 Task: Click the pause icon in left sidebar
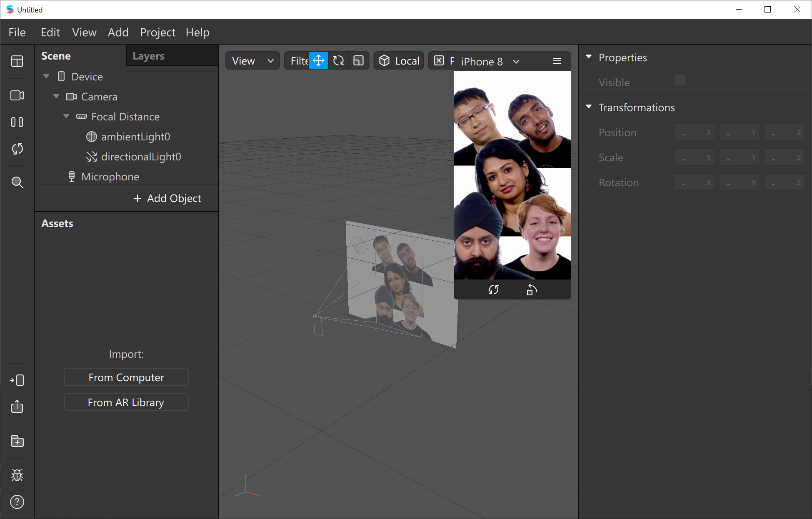point(17,122)
